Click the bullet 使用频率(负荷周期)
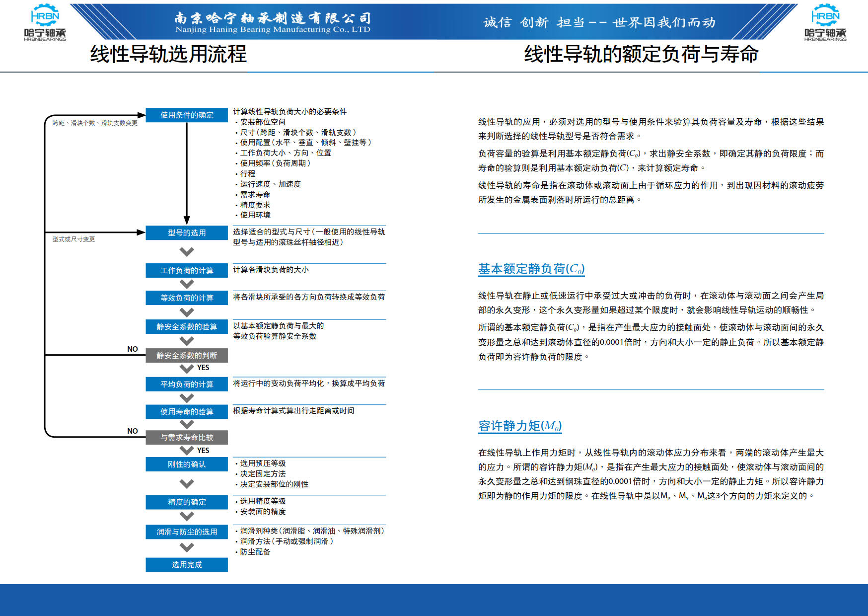Image resolution: width=868 pixels, height=616 pixels. click(273, 163)
